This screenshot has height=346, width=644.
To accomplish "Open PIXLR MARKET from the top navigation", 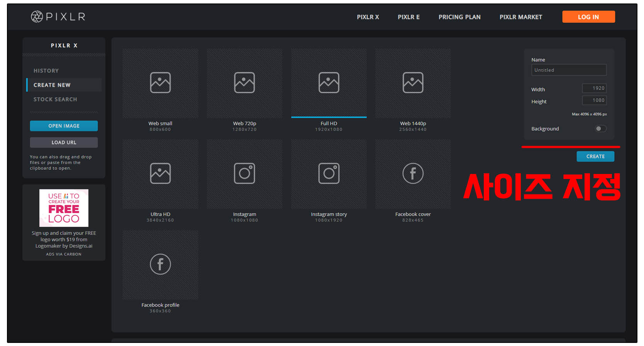I will point(521,17).
